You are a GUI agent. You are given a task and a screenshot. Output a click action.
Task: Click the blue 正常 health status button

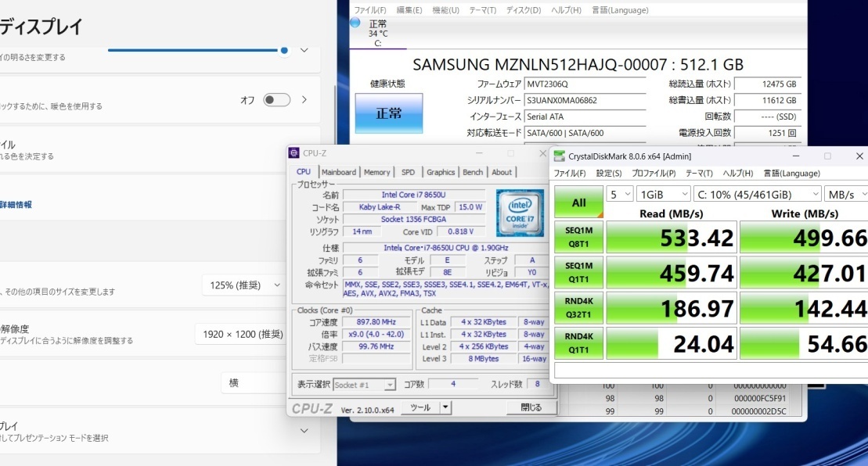coord(389,113)
